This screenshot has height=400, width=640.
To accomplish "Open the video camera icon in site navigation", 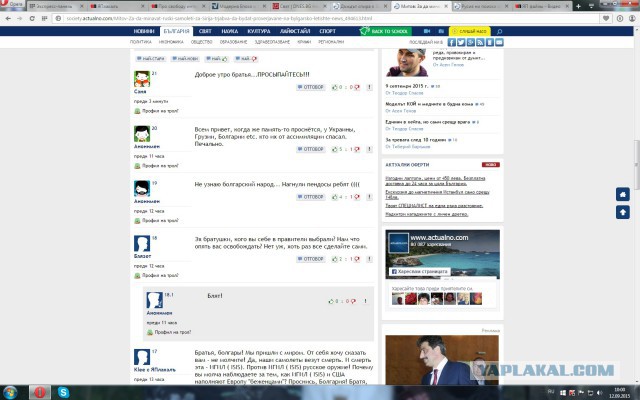I will tap(427, 31).
